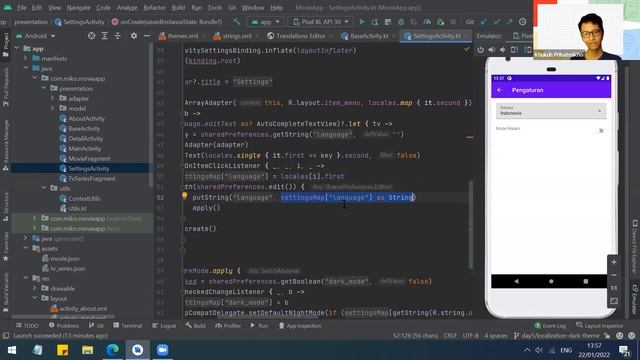Click the emulator volume down icon
The height and width of the screenshot is (360, 640).
(502, 50)
